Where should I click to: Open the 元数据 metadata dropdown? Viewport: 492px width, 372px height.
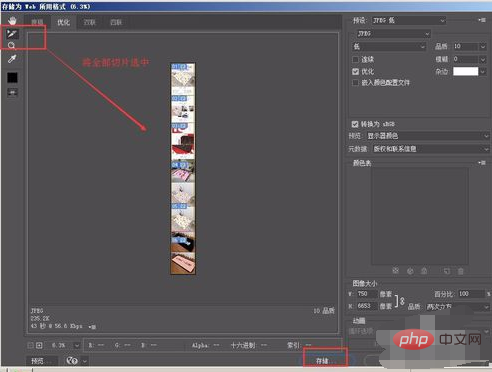[431, 149]
